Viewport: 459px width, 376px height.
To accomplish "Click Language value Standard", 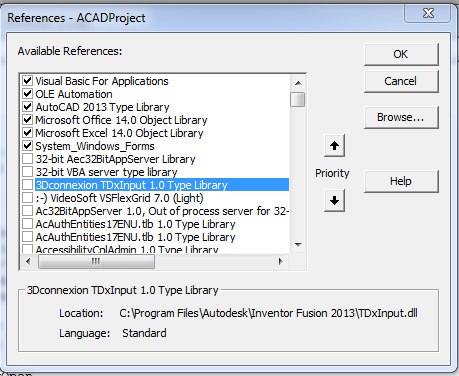I will coord(144,333).
